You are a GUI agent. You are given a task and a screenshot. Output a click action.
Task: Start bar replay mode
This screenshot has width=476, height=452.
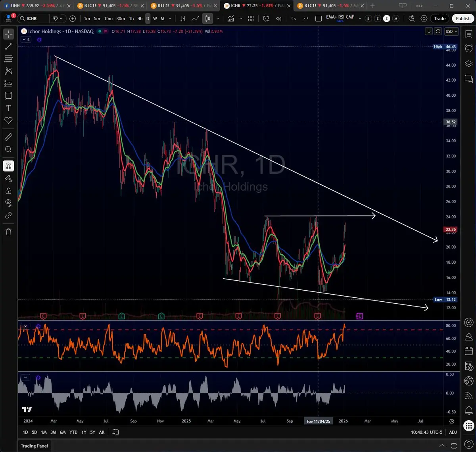[279, 19]
